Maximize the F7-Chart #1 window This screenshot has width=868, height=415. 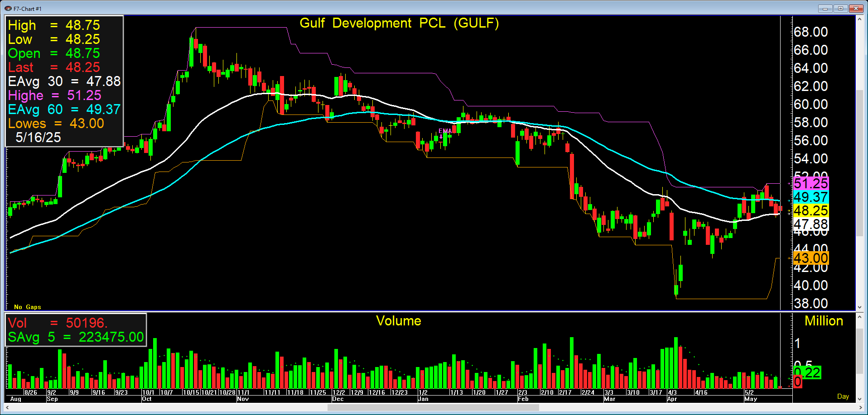[840, 8]
